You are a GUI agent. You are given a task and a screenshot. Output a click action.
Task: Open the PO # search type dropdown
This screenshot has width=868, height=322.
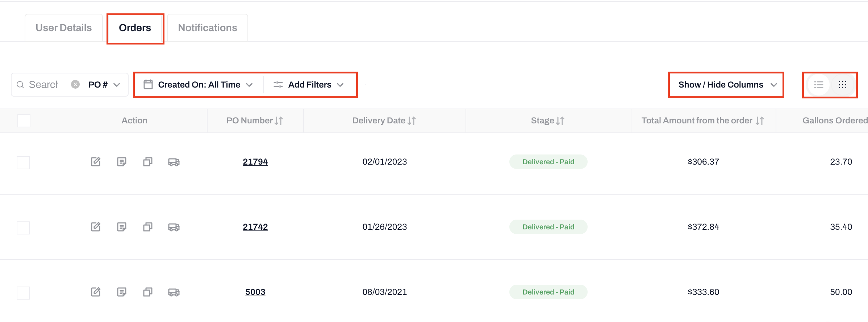coord(104,85)
